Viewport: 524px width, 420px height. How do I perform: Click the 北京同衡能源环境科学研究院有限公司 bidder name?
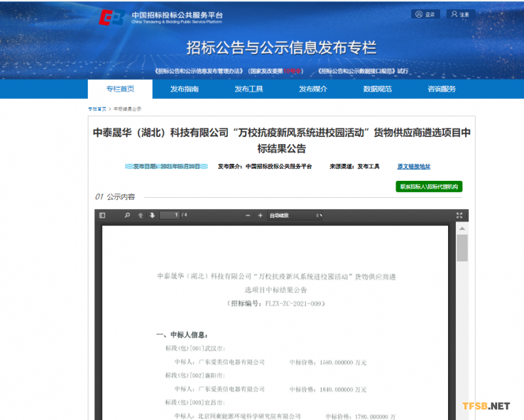coord(249,416)
